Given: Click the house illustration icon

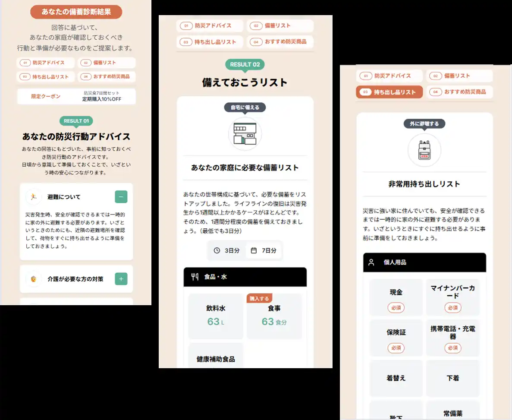Looking at the screenshot, I should pos(245,133).
